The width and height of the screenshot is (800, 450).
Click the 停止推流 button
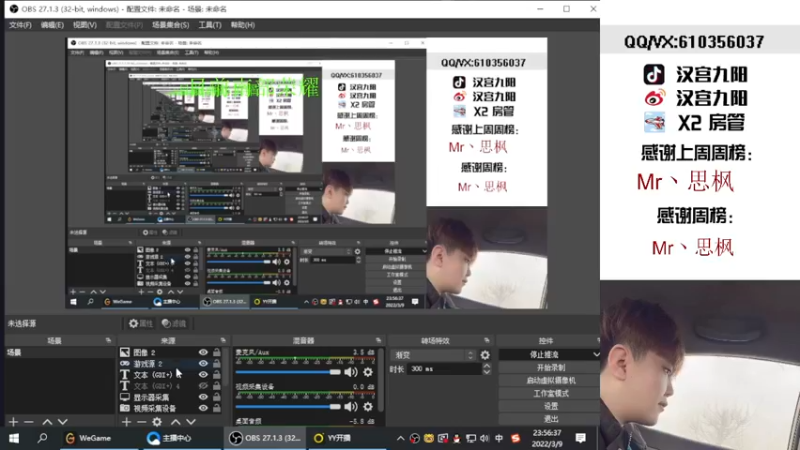coord(545,354)
